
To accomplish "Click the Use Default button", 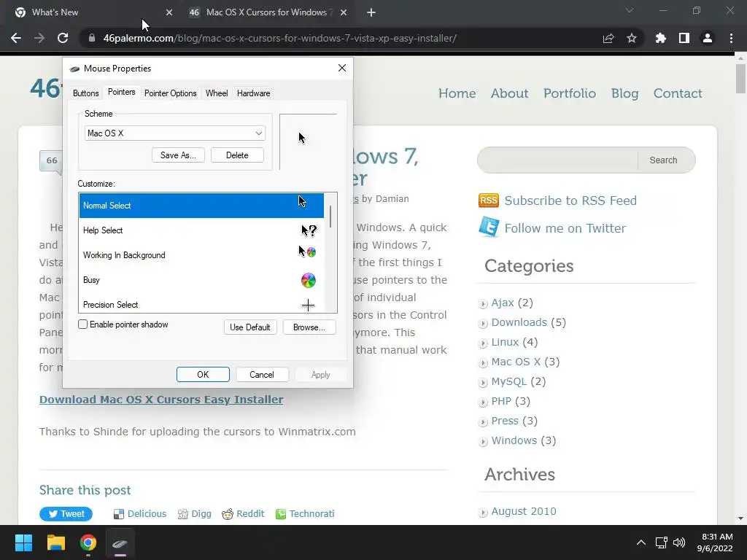I will click(250, 327).
